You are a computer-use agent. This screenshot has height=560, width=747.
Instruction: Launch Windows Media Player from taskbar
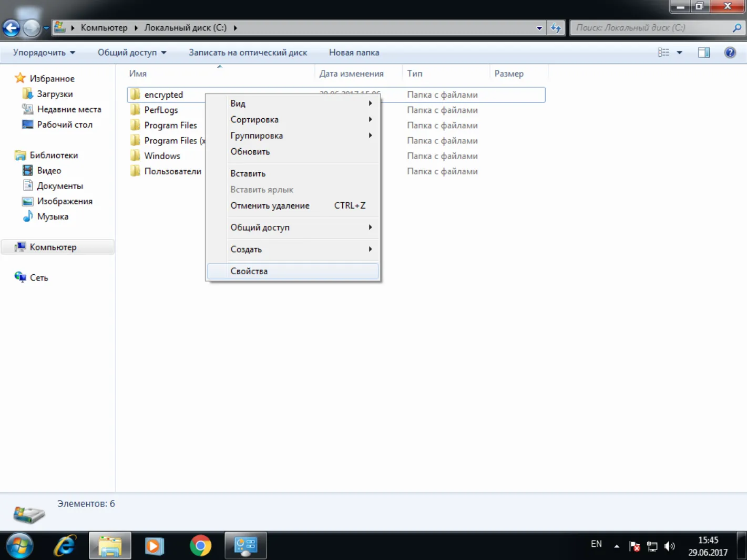click(x=155, y=546)
